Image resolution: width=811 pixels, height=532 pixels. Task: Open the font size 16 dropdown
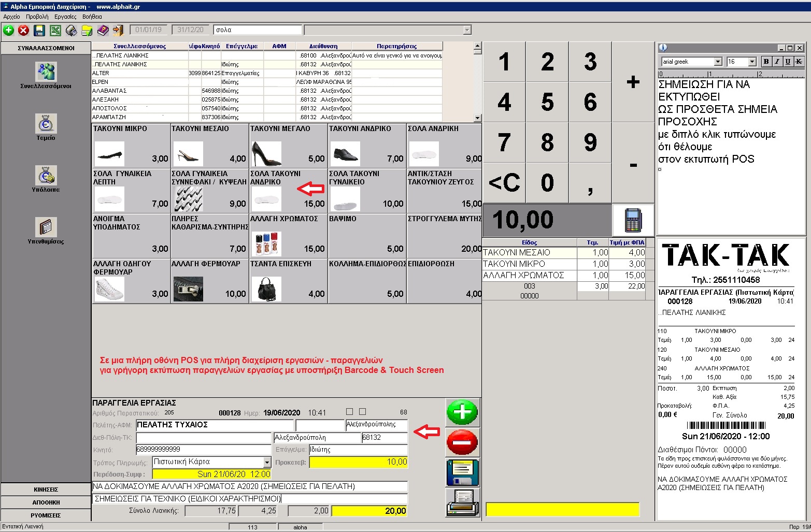click(x=752, y=62)
